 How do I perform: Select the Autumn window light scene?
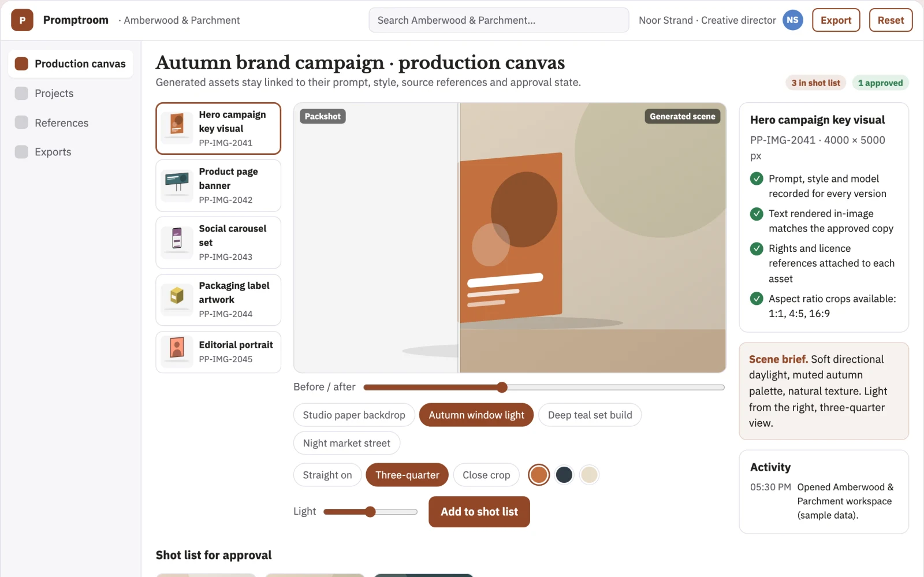(x=476, y=415)
